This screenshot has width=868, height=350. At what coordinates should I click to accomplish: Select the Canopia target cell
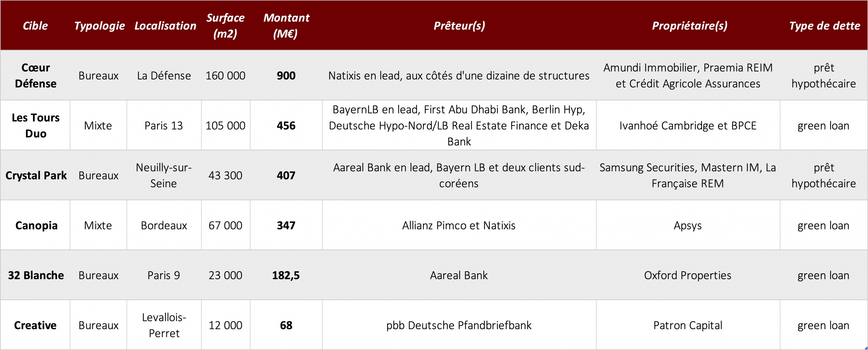point(35,225)
